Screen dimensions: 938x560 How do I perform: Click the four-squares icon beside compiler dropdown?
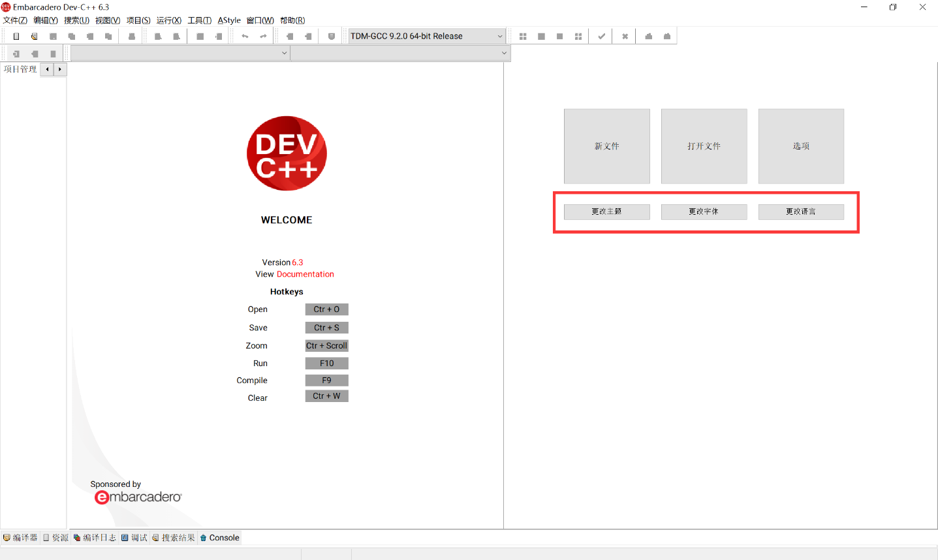point(523,37)
